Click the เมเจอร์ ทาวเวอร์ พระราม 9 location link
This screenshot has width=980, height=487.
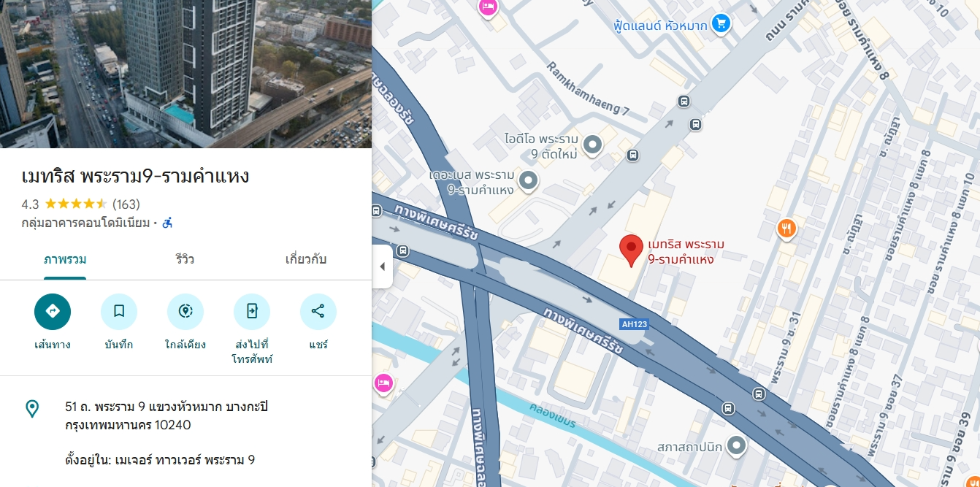pos(185,460)
